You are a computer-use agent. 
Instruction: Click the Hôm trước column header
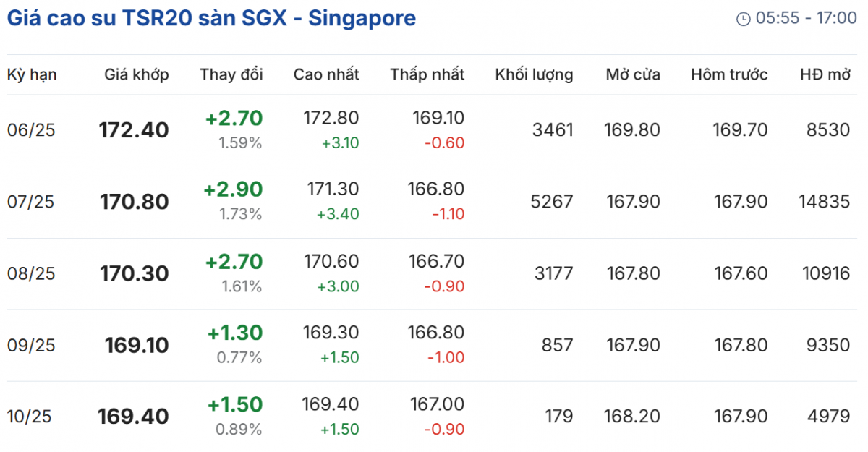coord(729,74)
